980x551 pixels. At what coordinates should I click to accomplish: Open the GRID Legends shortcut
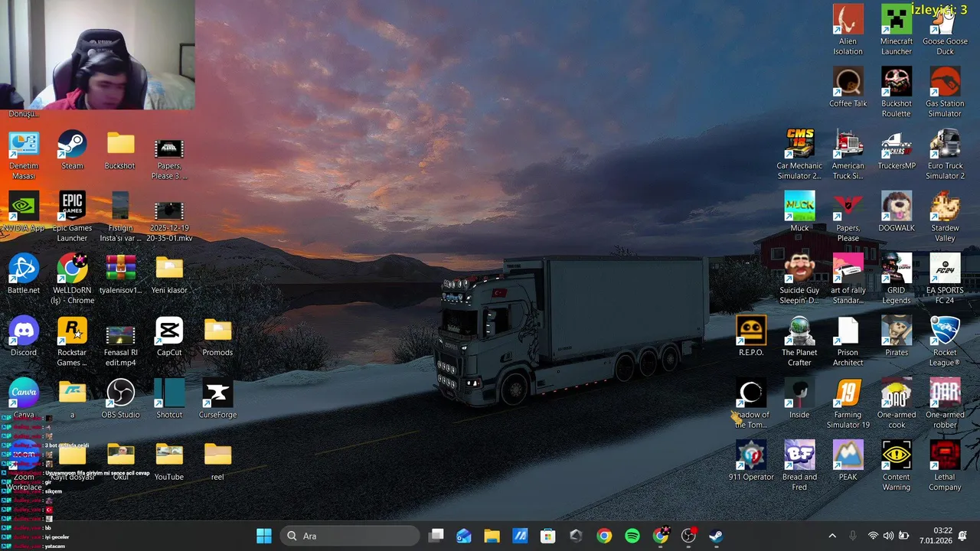[x=897, y=279]
